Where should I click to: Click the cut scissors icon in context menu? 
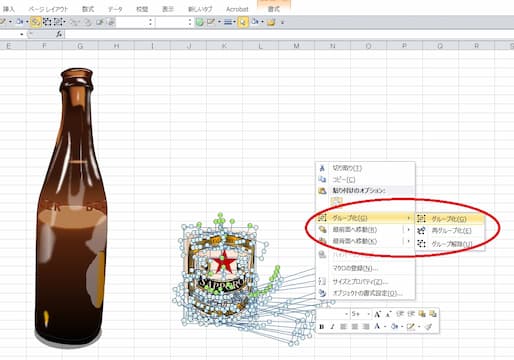(x=322, y=168)
